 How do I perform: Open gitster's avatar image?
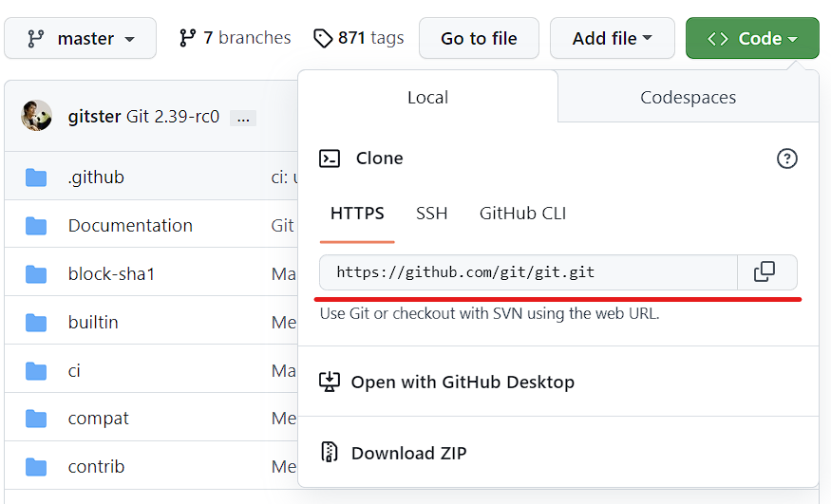pos(36,116)
